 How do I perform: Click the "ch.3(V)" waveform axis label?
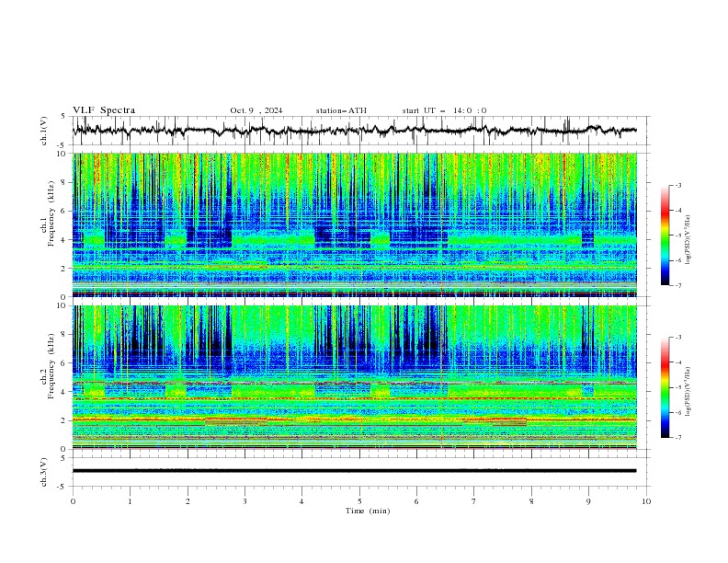(x=44, y=472)
